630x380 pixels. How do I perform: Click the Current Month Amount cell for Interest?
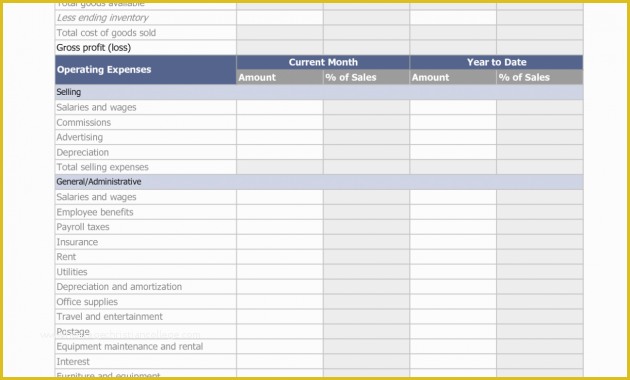click(x=280, y=362)
